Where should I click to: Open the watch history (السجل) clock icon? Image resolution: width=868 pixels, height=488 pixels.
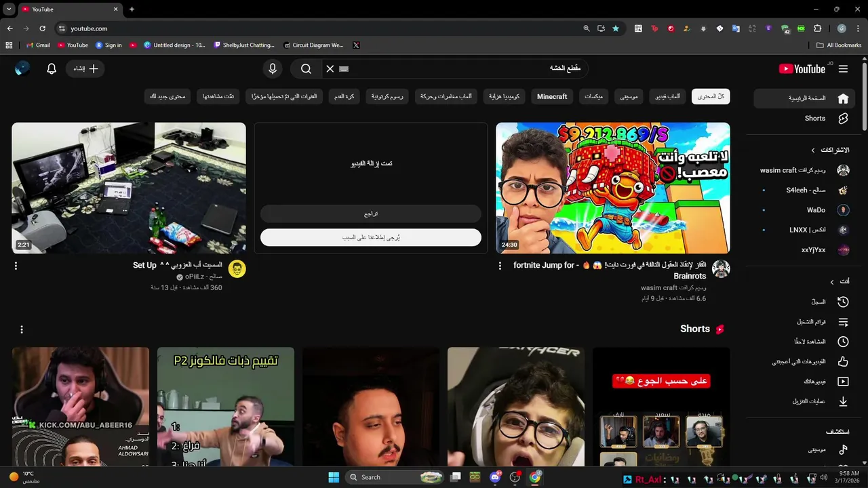[843, 302]
